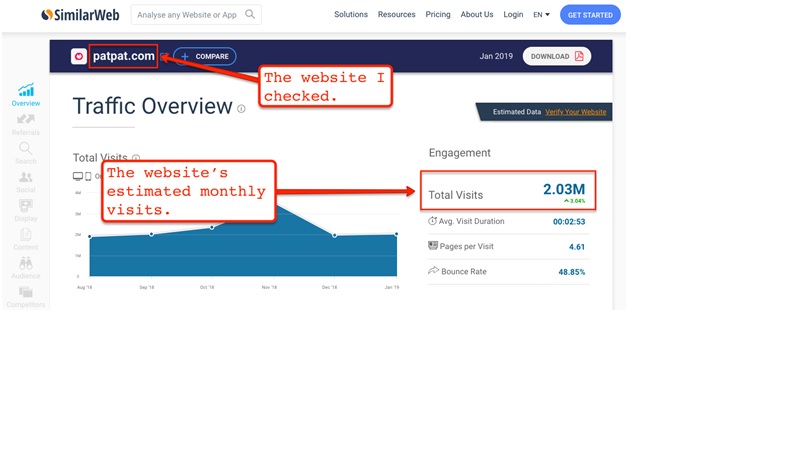Click the Pages per Visit icon

pyautogui.click(x=433, y=245)
